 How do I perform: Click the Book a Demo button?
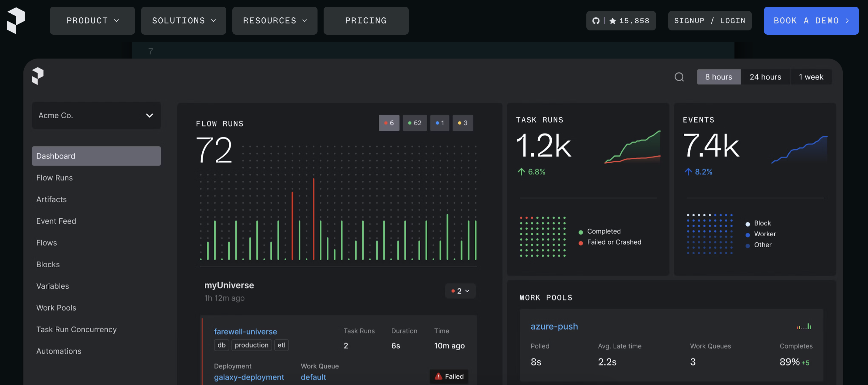(811, 21)
